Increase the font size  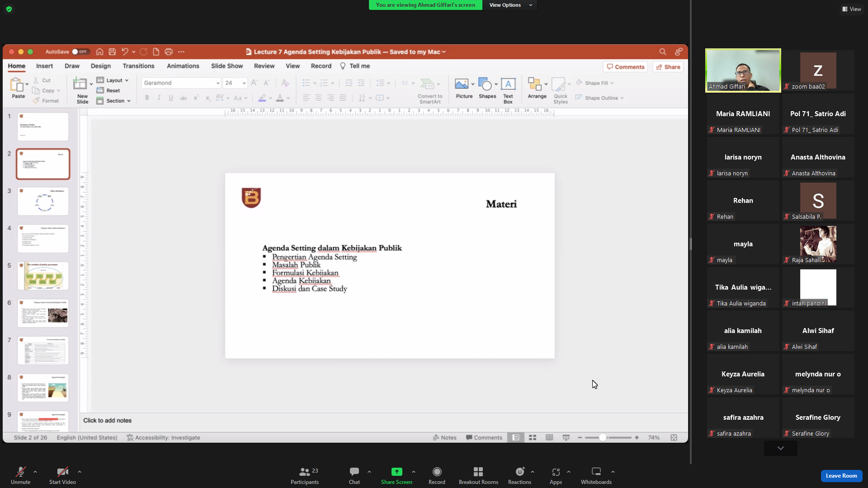tap(254, 83)
